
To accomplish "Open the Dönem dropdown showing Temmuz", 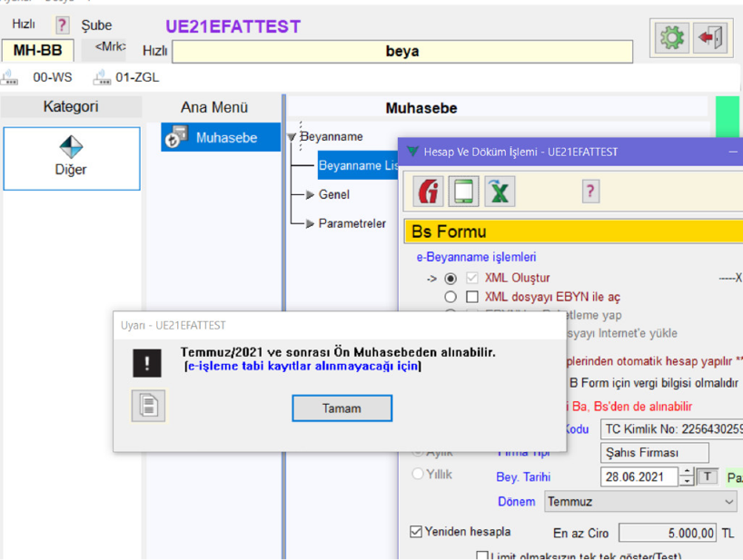I will 641,501.
